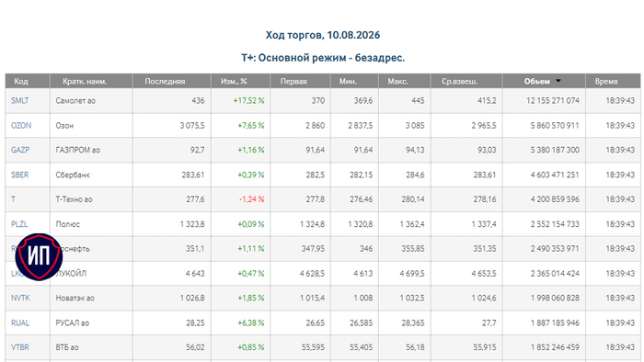Click the last price 4 643
Viewport: 644px width, 362px height.
tap(194, 274)
